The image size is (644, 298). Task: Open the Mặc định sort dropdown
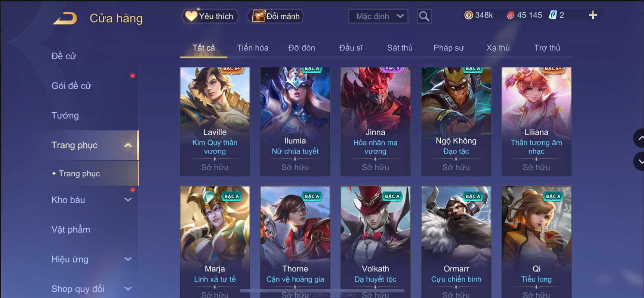[378, 16]
